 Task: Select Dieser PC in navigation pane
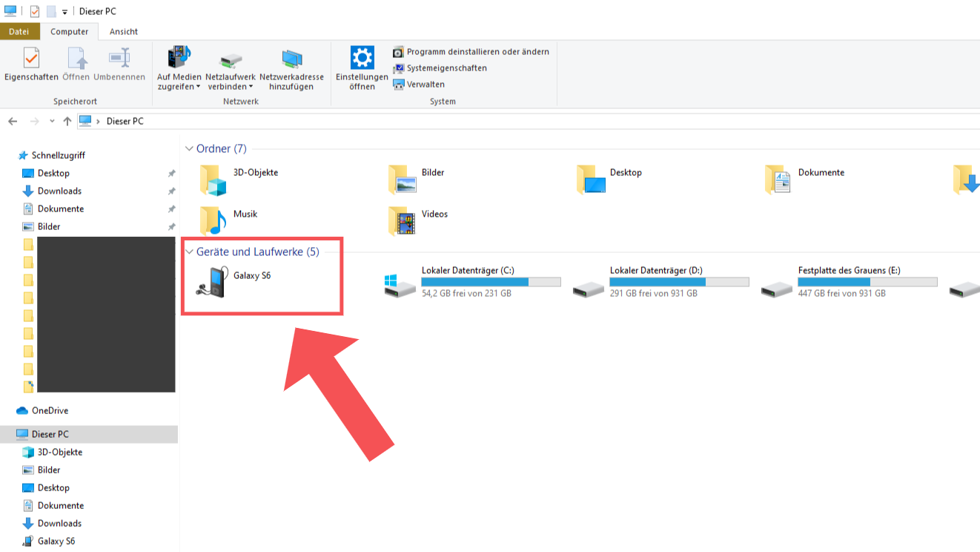89,434
